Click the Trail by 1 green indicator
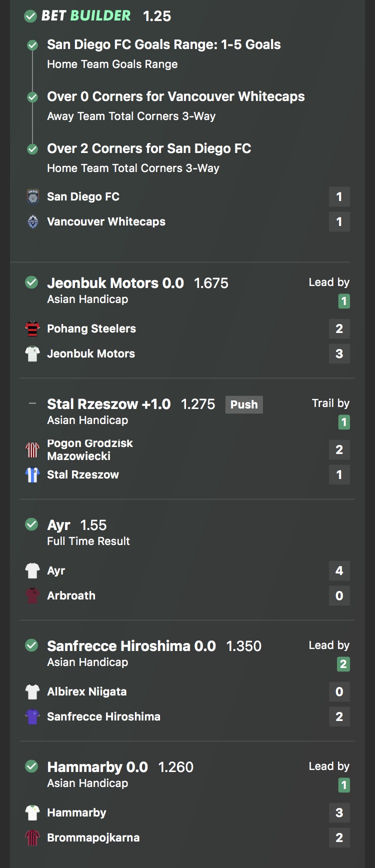The image size is (375, 868). tap(343, 422)
